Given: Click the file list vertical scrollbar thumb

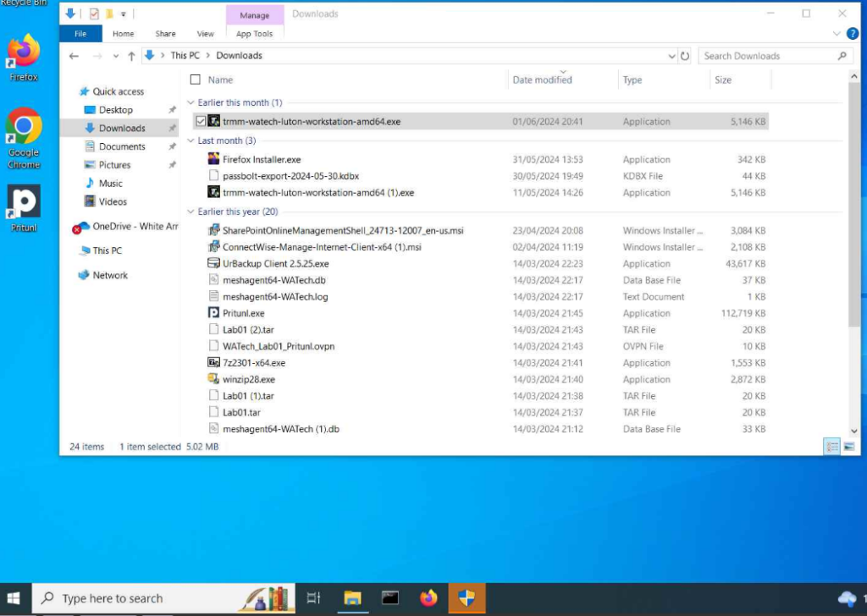Looking at the screenshot, I should 853,206.
